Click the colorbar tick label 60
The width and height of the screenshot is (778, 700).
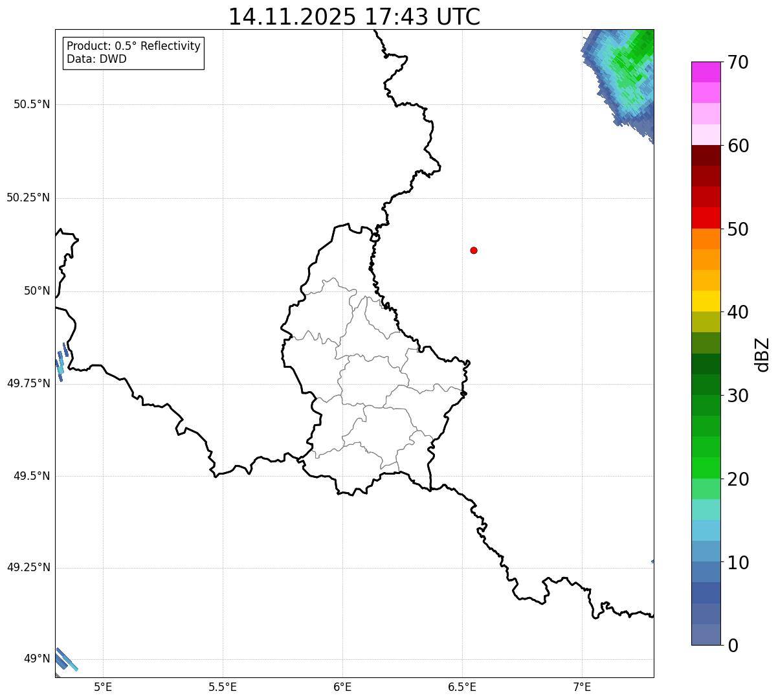coord(738,146)
